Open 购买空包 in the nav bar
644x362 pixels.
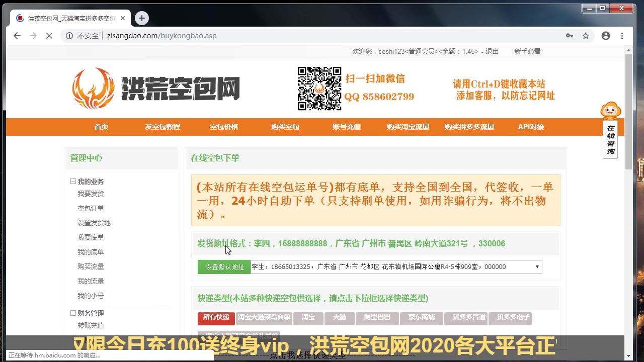pyautogui.click(x=285, y=127)
